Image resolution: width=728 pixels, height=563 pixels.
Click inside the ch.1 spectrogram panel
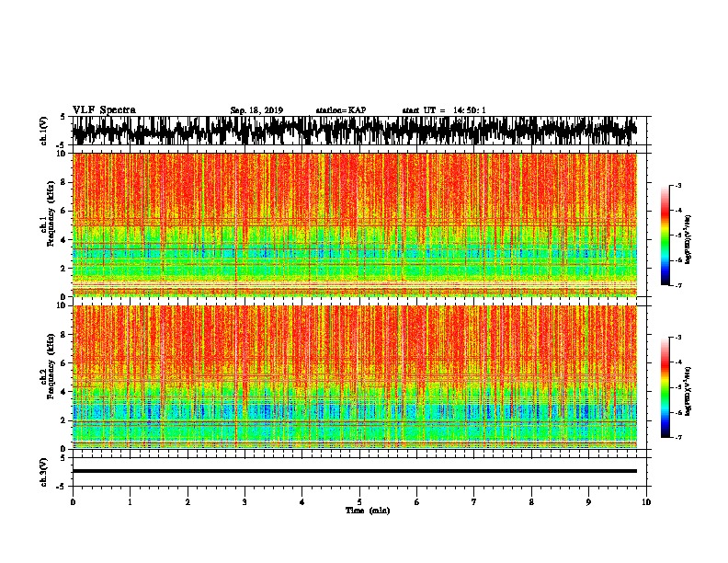coord(355,224)
